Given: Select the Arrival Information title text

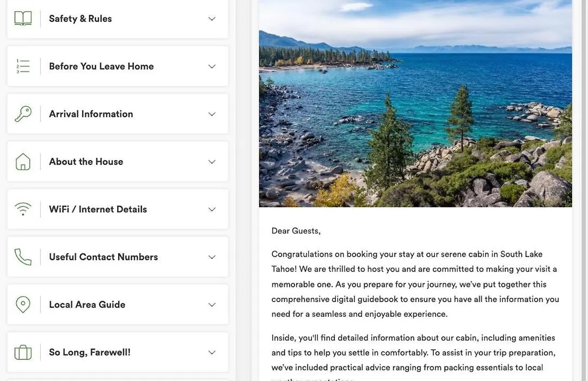Looking at the screenshot, I should point(91,114).
